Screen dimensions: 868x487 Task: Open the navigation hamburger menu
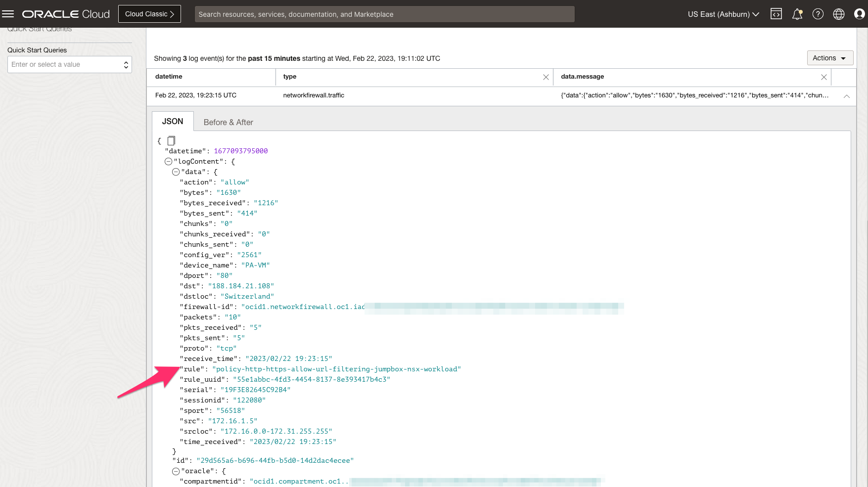(x=7, y=13)
